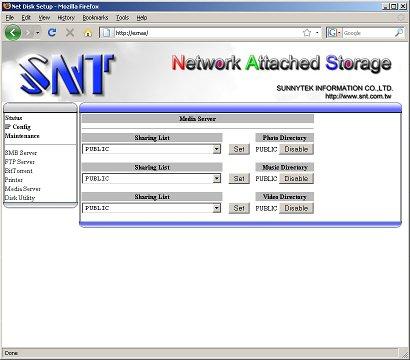Click the SNT logo in the banner
The width and height of the screenshot is (410, 360).
point(66,74)
